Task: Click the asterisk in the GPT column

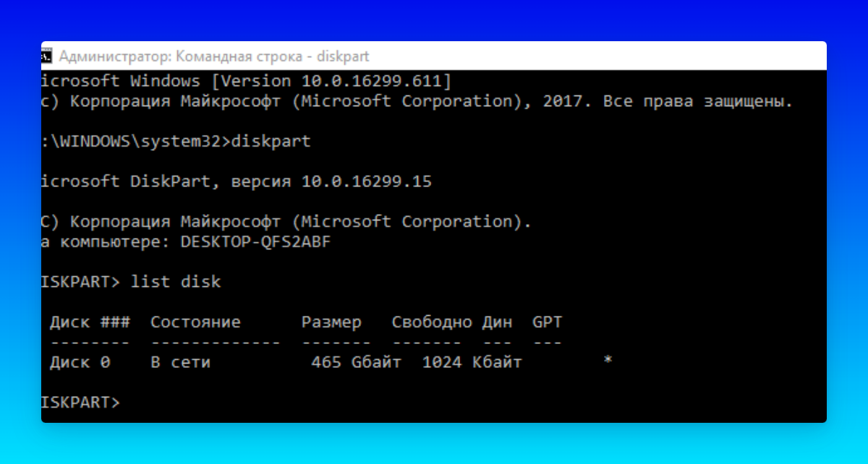Action: click(608, 361)
